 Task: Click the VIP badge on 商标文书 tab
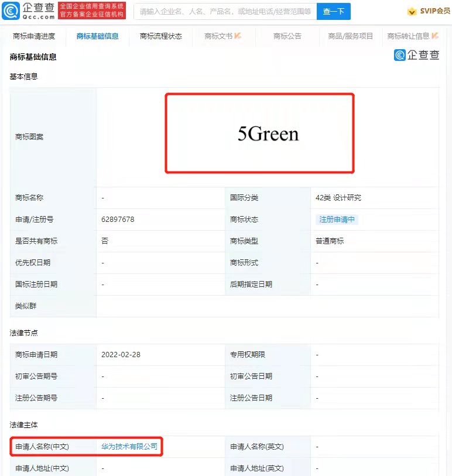point(238,36)
